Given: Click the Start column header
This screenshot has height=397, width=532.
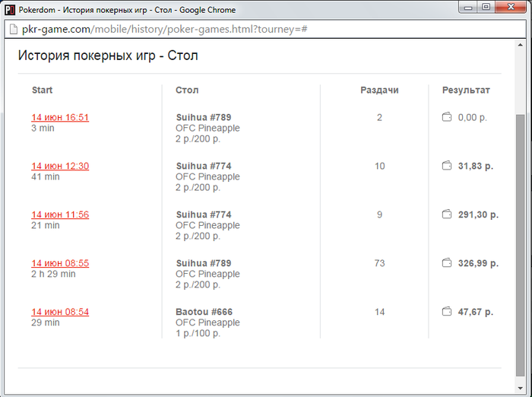Looking at the screenshot, I should [x=42, y=90].
